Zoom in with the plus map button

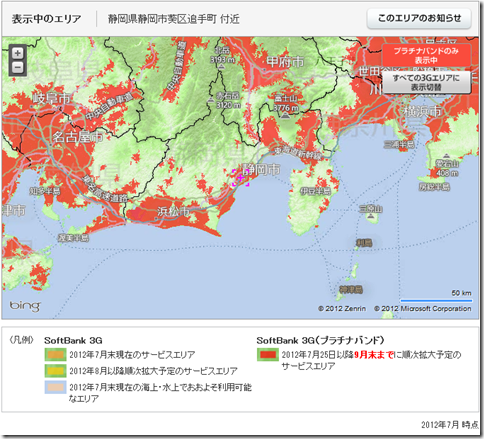coord(18,53)
